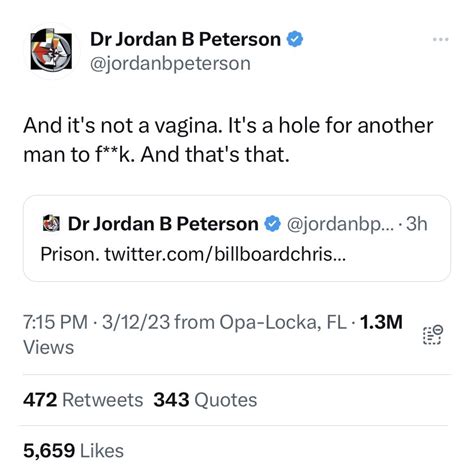This screenshot has height=467, width=474.
Task: Open the twitter.com/billboardchris link
Action: point(225,254)
